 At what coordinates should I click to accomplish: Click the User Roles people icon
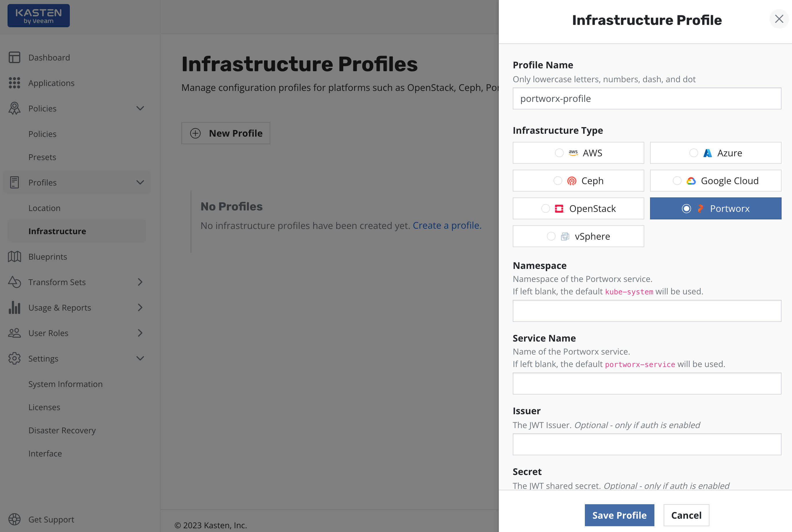point(14,333)
